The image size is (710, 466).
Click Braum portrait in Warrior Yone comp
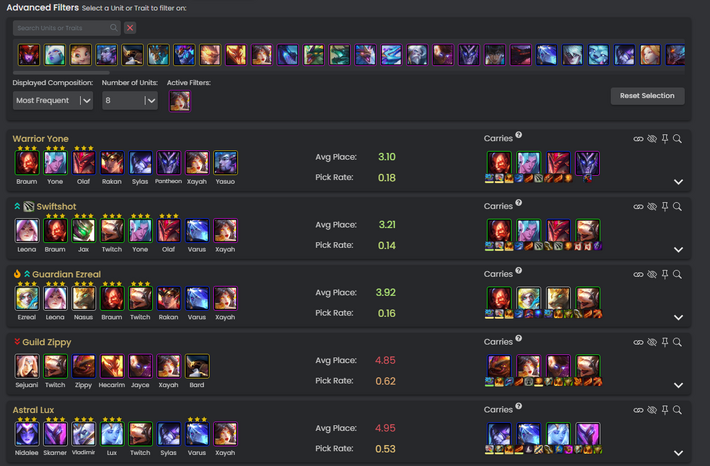tap(27, 163)
